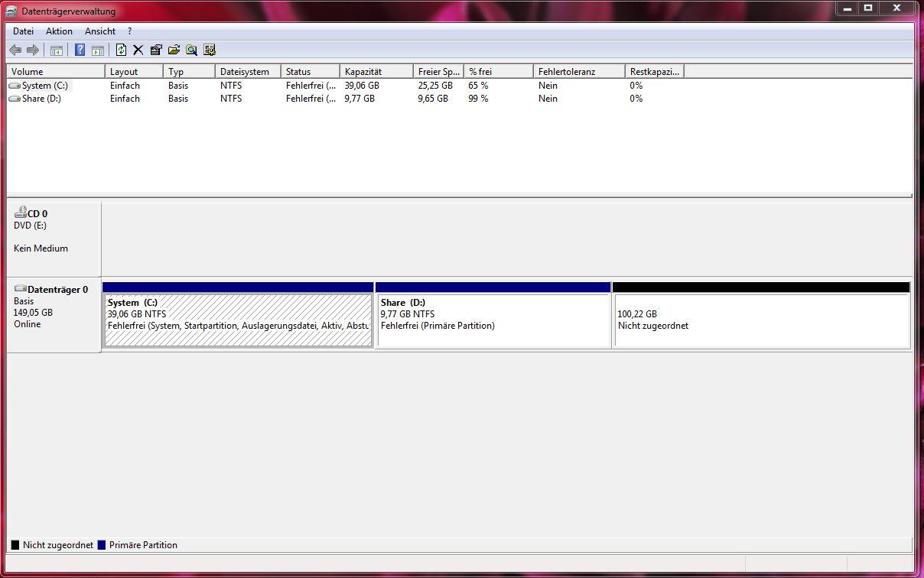Click the blue Primäre Partition legend swatch
Image resolution: width=924 pixels, height=578 pixels.
click(102, 545)
